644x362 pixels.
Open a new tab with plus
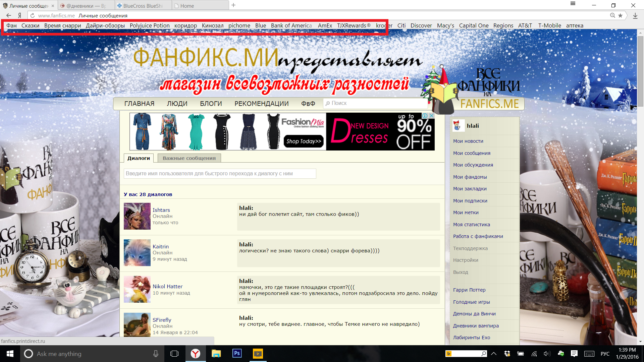pos(233,5)
